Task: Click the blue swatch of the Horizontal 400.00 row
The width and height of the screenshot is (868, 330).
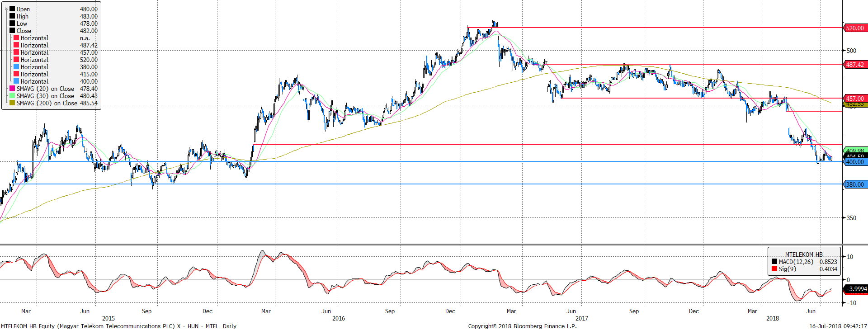Action: [16, 81]
